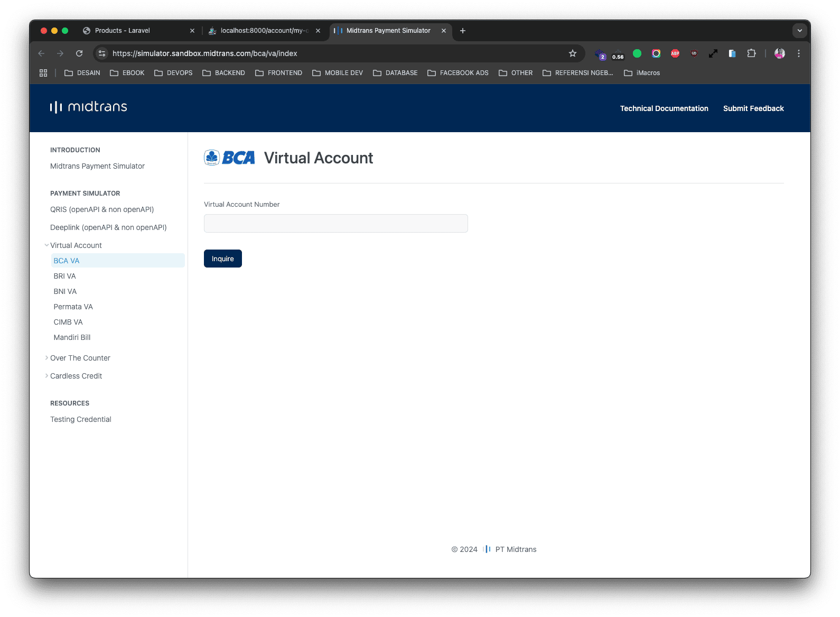
Task: Click the bookmark star icon
Action: 573,53
